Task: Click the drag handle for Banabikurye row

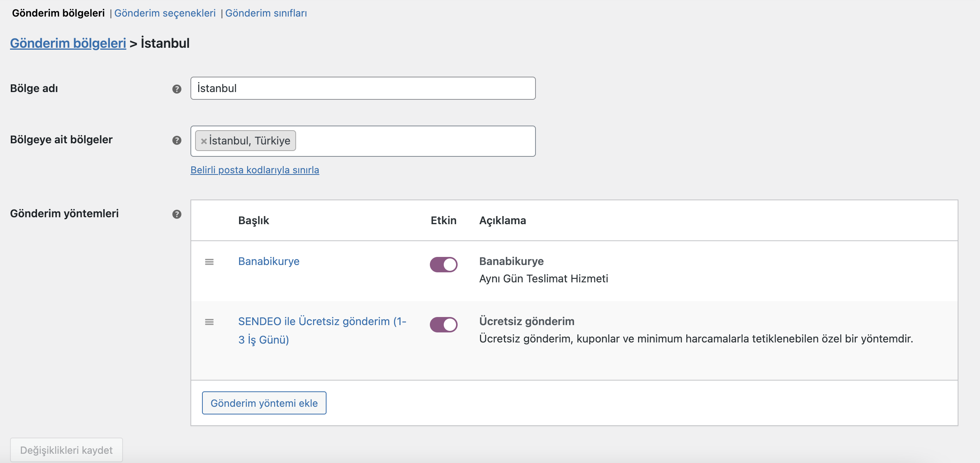Action: [209, 262]
